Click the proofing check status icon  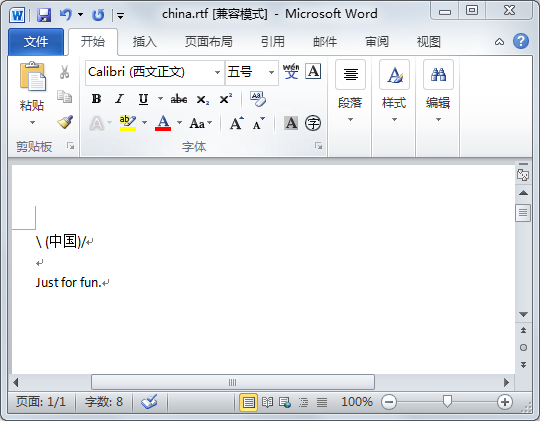point(149,402)
